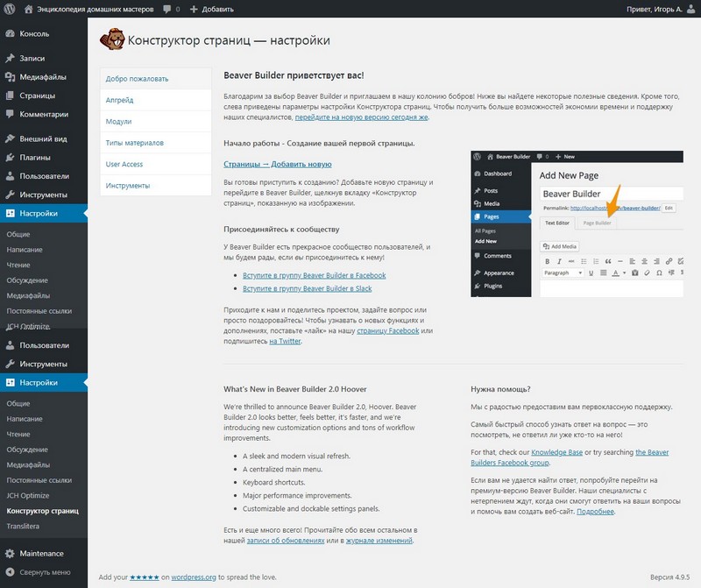Open the comments bubble in the admin bar
The image size is (701, 588).
(167, 9)
